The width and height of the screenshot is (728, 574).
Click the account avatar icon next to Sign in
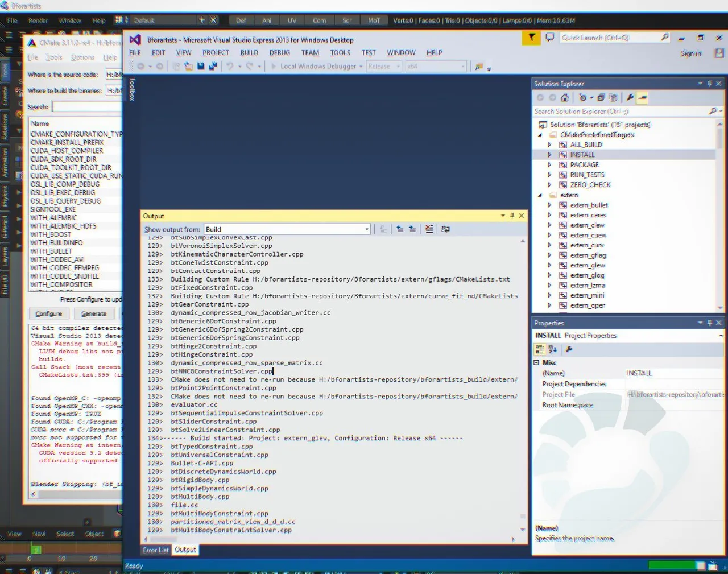719,53
